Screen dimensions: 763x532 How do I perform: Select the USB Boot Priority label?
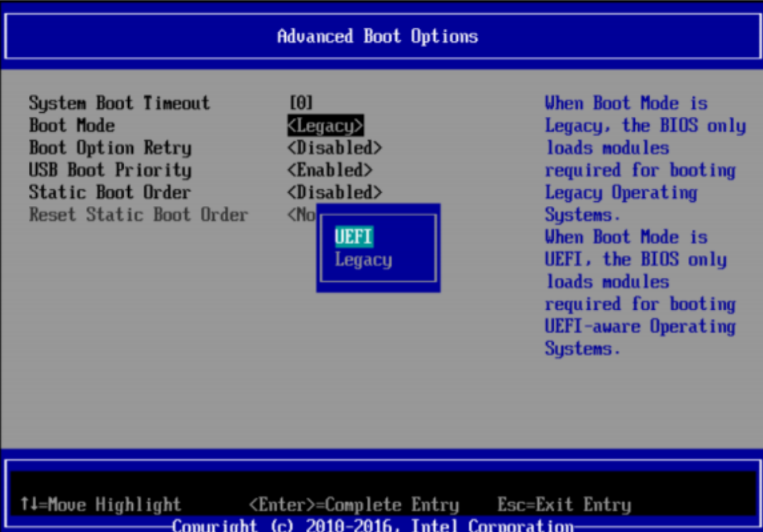[x=110, y=170]
